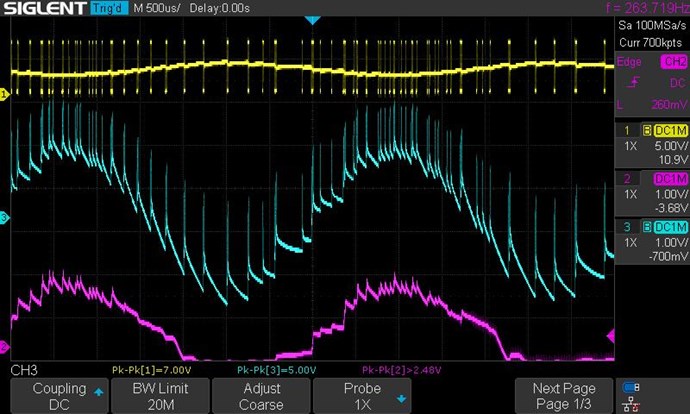
Task: Select the channel 2 info box
Action: (652, 193)
